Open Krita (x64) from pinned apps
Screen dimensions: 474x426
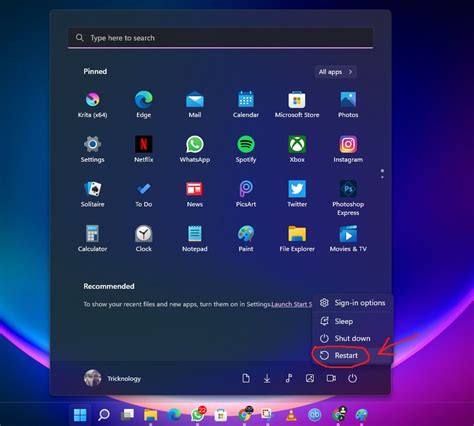tap(92, 105)
